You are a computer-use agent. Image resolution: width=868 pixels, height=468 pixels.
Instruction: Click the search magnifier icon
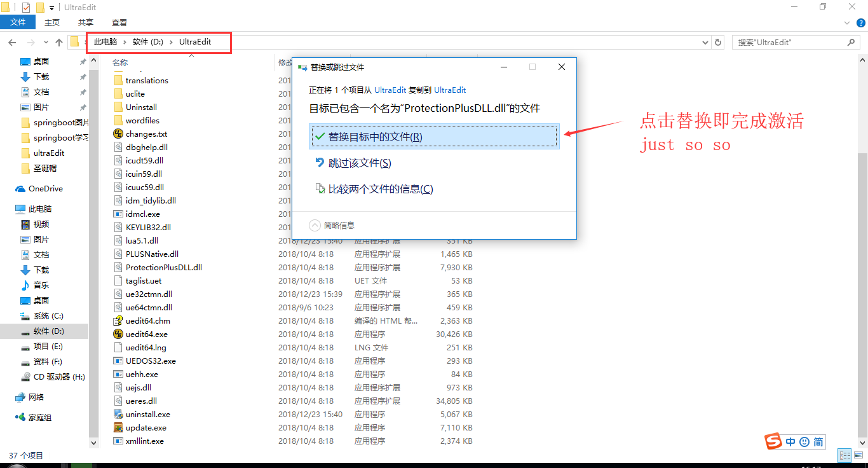pos(851,42)
